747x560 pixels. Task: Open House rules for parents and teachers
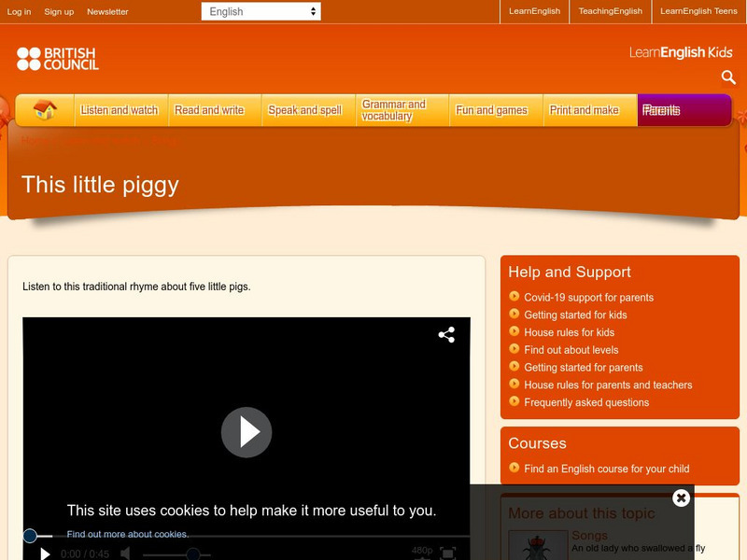click(x=609, y=385)
